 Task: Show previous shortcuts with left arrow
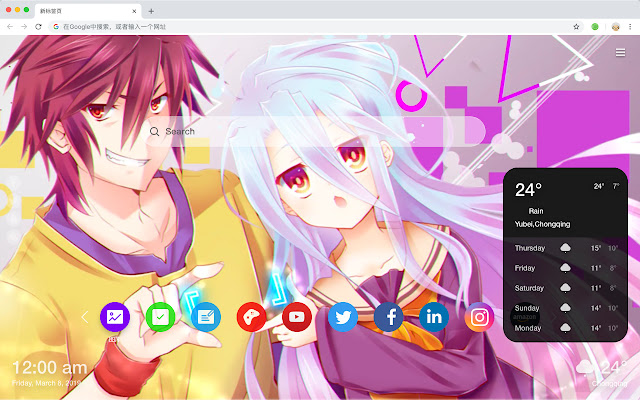[x=84, y=317]
